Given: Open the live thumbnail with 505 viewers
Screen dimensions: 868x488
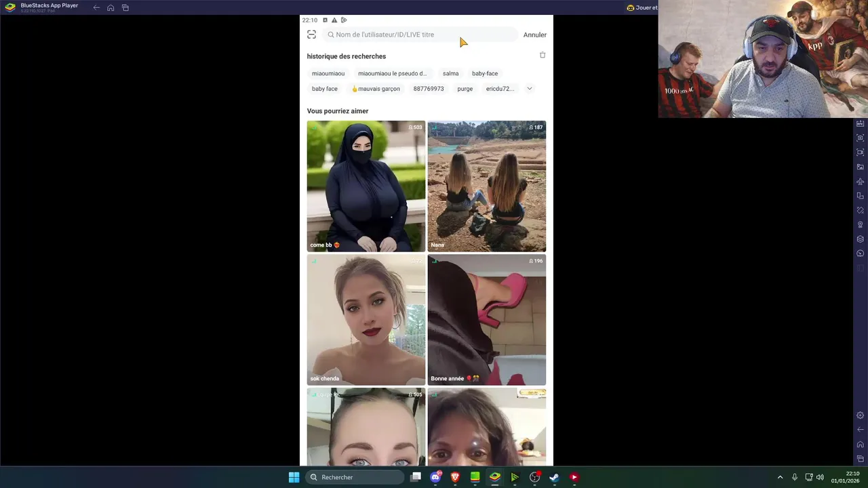Looking at the screenshot, I should (366, 427).
